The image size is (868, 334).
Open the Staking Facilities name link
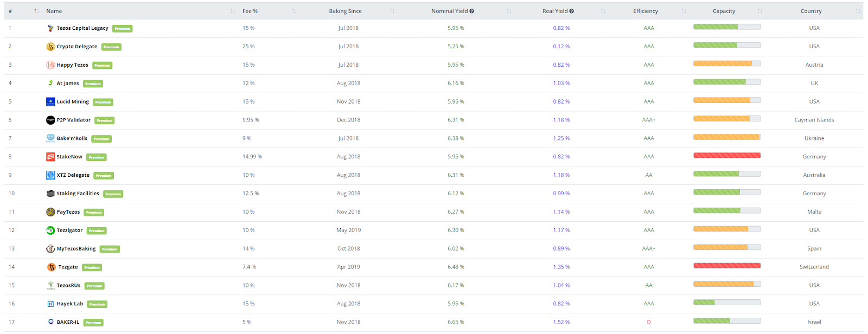click(x=78, y=194)
